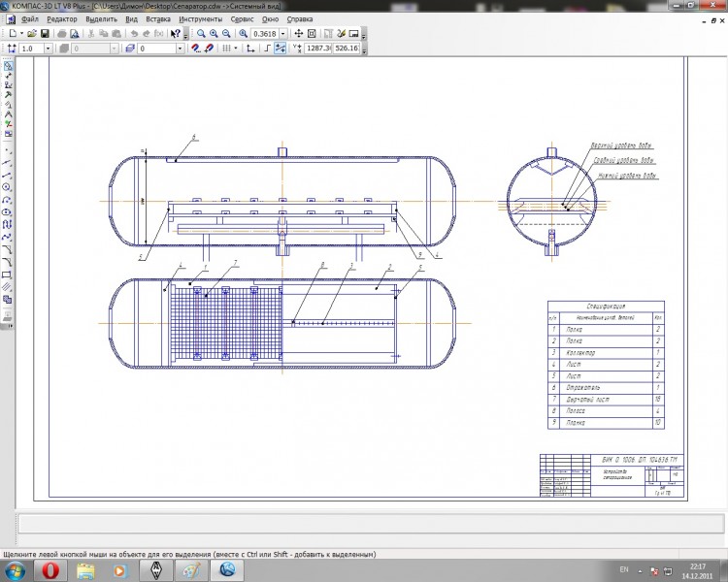Viewport: 728px width, 582px height.
Task: Open Windows Explorer from taskbar
Action: tap(85, 570)
